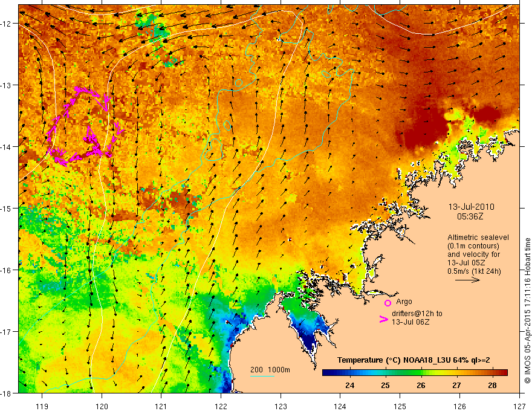Click the longitude axis label 126
The width and height of the screenshot is (532, 411).
[459, 406]
